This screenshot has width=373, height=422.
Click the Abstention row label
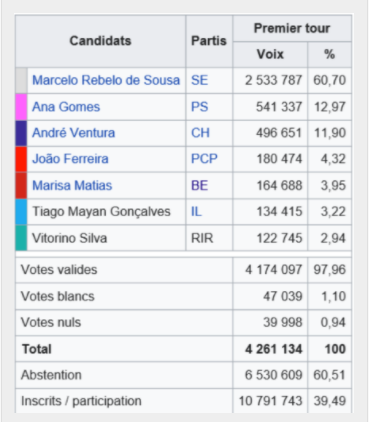click(51, 375)
